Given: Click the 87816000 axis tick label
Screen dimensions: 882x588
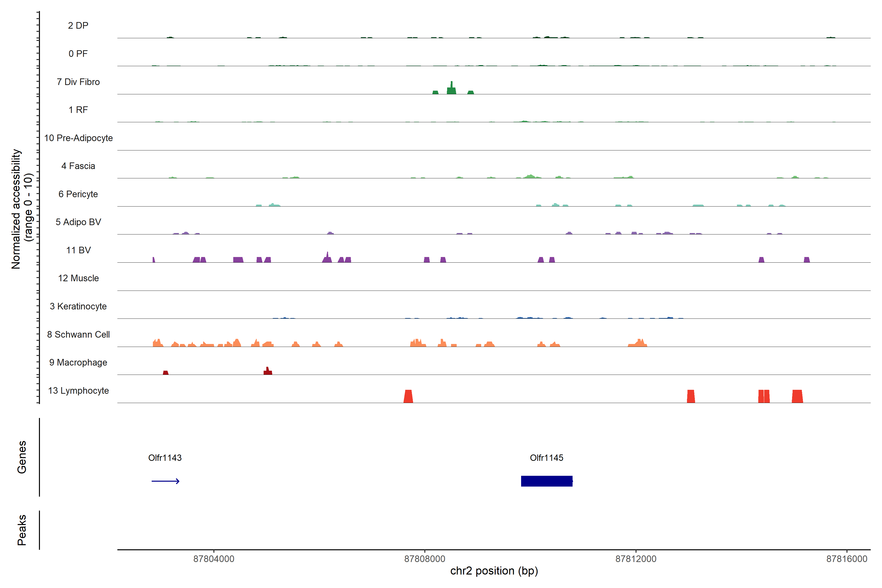Looking at the screenshot, I should [x=846, y=559].
